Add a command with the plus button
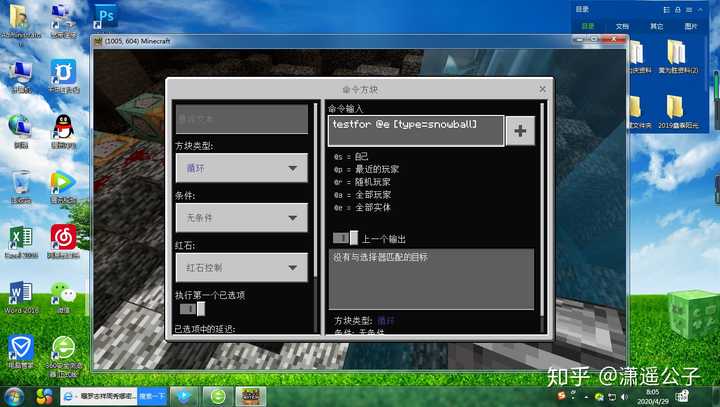 pos(520,131)
